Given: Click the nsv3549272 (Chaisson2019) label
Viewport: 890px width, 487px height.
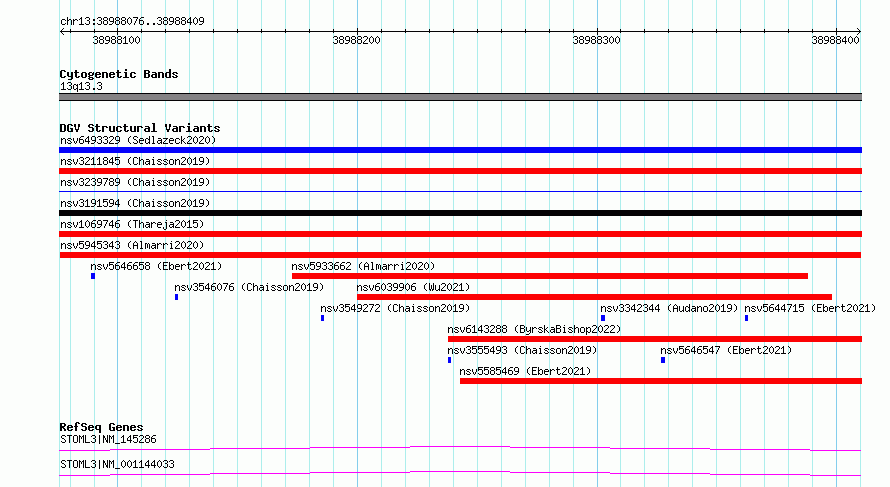Looking at the screenshot, I should tap(395, 308).
